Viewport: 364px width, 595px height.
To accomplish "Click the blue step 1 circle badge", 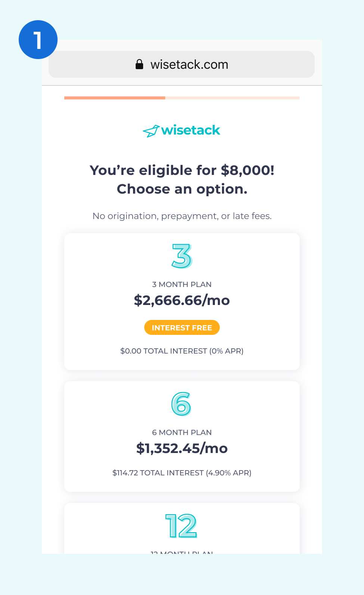I will click(38, 40).
